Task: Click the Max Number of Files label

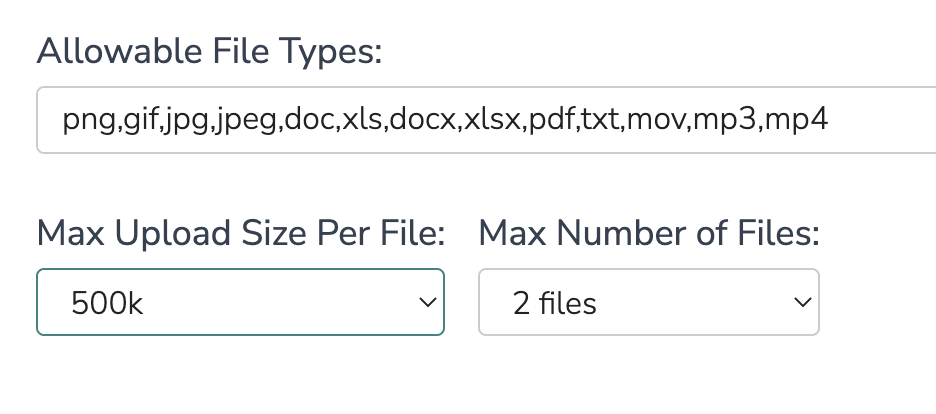Action: 649,233
